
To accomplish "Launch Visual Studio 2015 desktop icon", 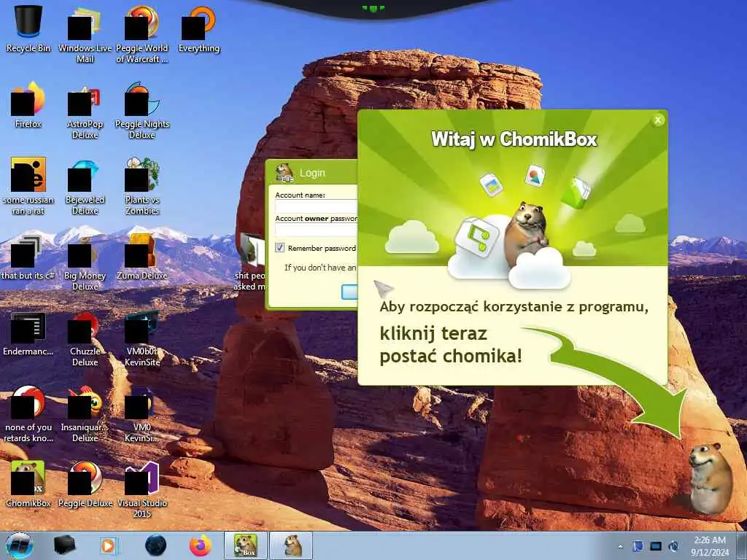I will point(142,489).
